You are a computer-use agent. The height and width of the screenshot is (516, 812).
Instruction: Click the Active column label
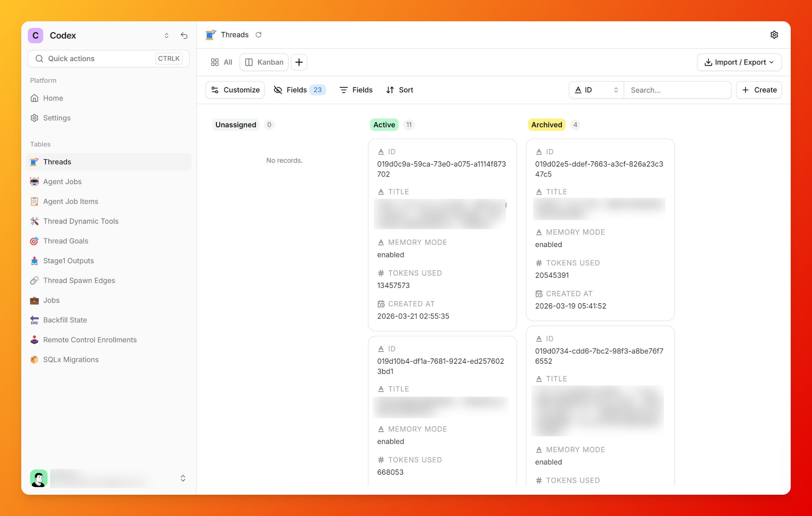(x=384, y=125)
